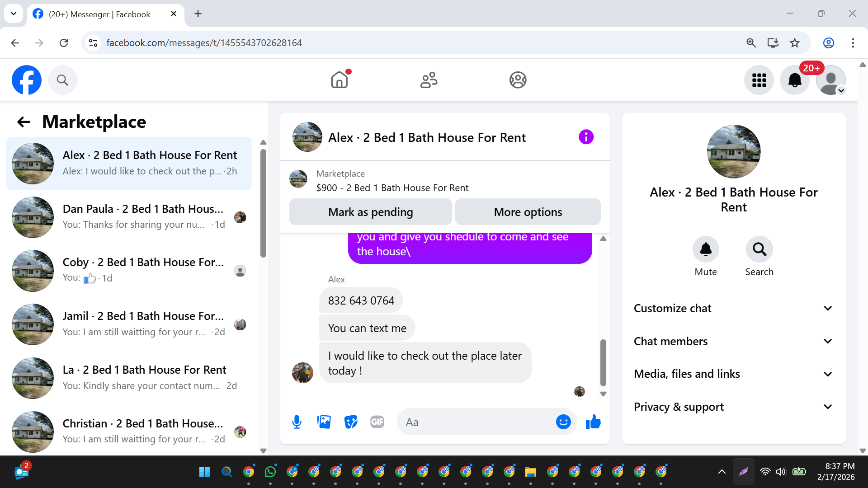The height and width of the screenshot is (488, 868).
Task: Expand Customize chat section
Action: pyautogui.click(x=733, y=308)
